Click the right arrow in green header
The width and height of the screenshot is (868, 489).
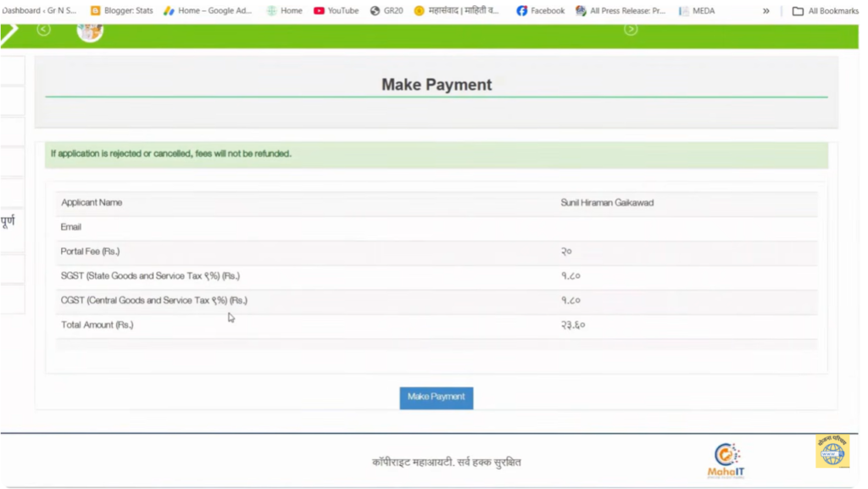pyautogui.click(x=631, y=30)
